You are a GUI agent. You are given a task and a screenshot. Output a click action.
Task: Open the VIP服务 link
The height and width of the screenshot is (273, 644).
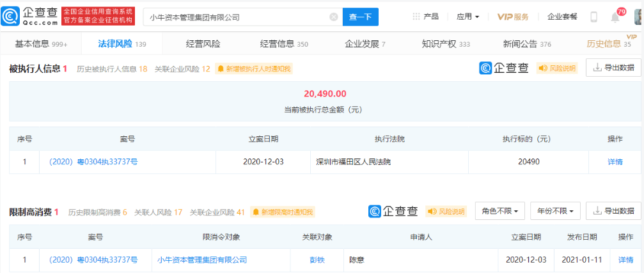(513, 17)
